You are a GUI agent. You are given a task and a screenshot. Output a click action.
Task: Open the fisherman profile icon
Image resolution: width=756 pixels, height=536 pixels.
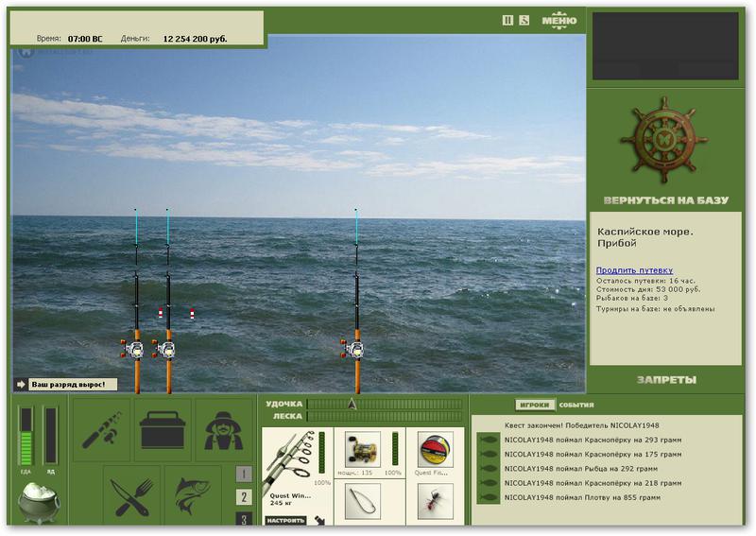pos(223,430)
